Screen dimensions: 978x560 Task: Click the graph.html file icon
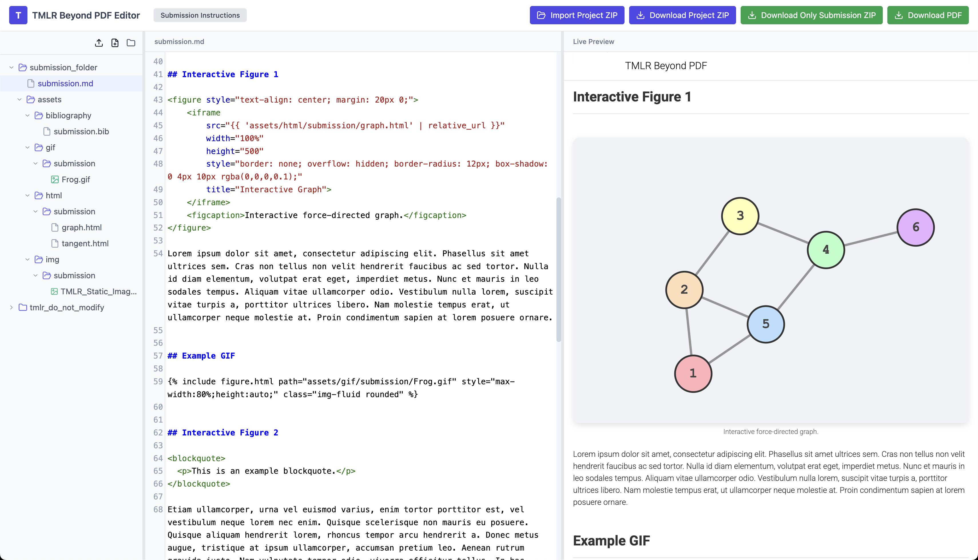[x=55, y=227]
